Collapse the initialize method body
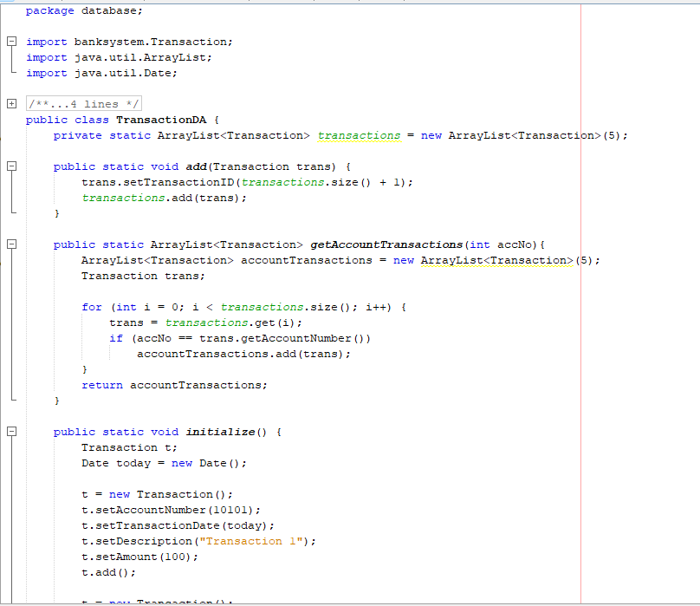This screenshot has height=606, width=700. click(x=10, y=431)
